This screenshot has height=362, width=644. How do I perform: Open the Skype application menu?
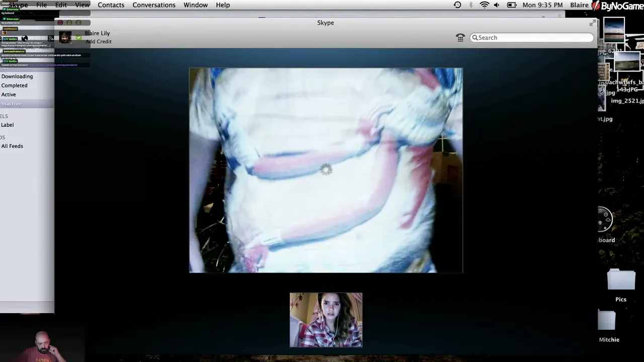click(x=18, y=5)
